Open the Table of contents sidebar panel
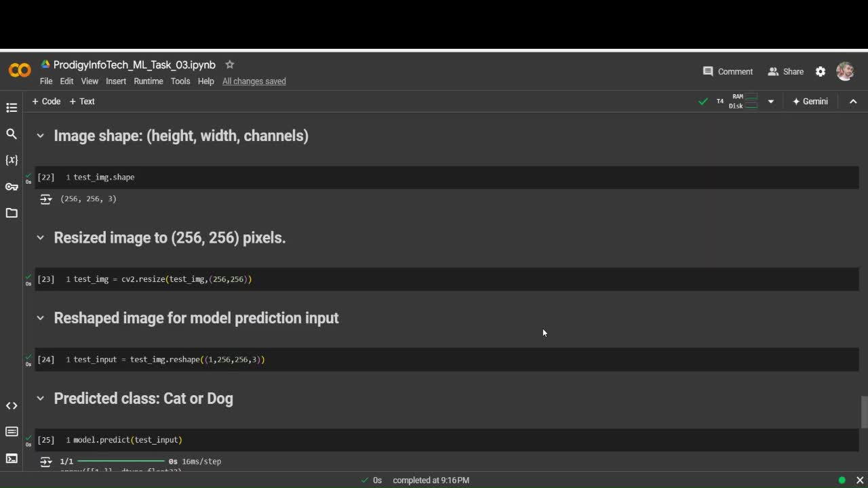The image size is (868, 488). pos(12,108)
